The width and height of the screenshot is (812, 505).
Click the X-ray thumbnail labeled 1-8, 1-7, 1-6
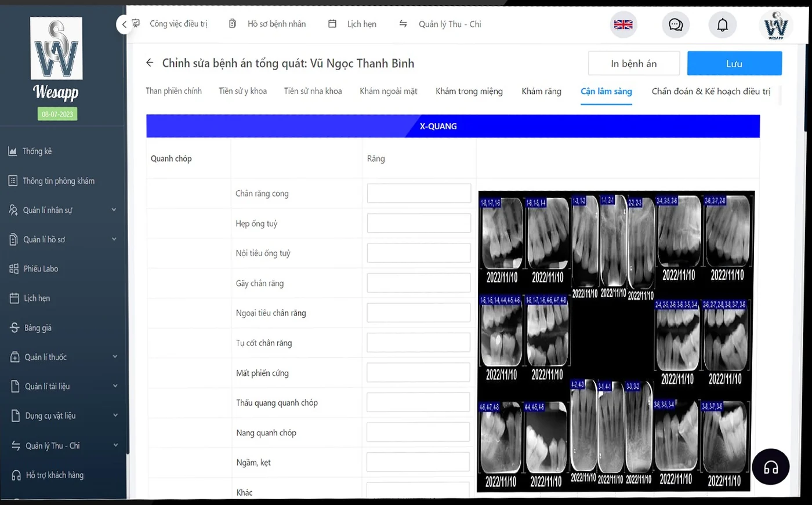coord(502,233)
